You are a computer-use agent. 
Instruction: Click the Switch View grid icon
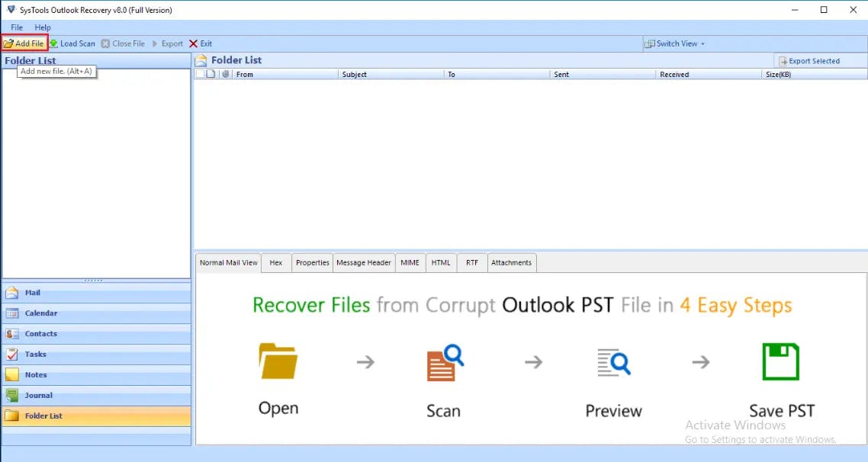click(x=649, y=43)
